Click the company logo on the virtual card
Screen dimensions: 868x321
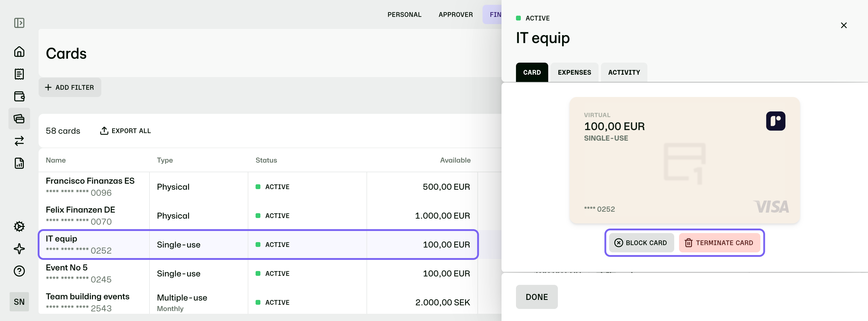[775, 121]
